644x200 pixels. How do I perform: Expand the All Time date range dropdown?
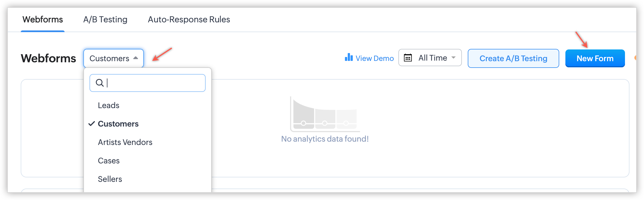coord(453,58)
